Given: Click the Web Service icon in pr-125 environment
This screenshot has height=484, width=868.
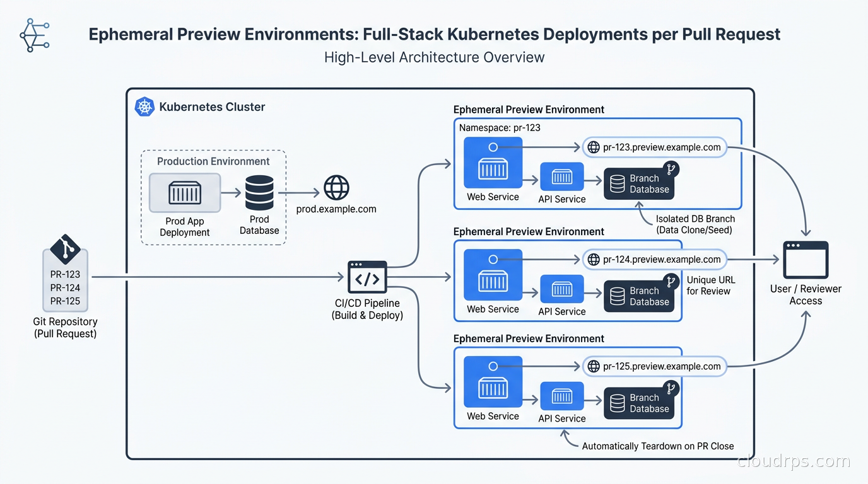Looking at the screenshot, I should pos(493,383).
